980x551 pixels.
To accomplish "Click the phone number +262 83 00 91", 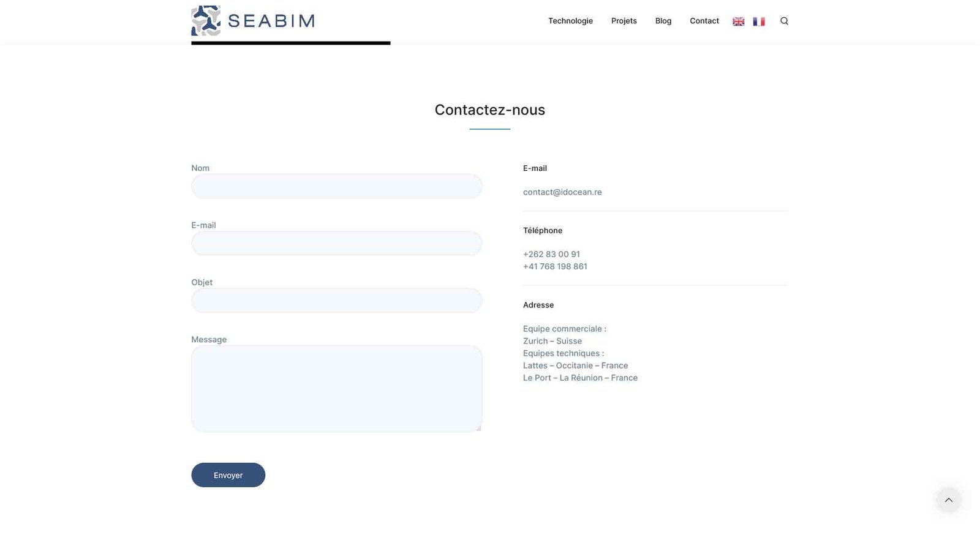I will [551, 254].
